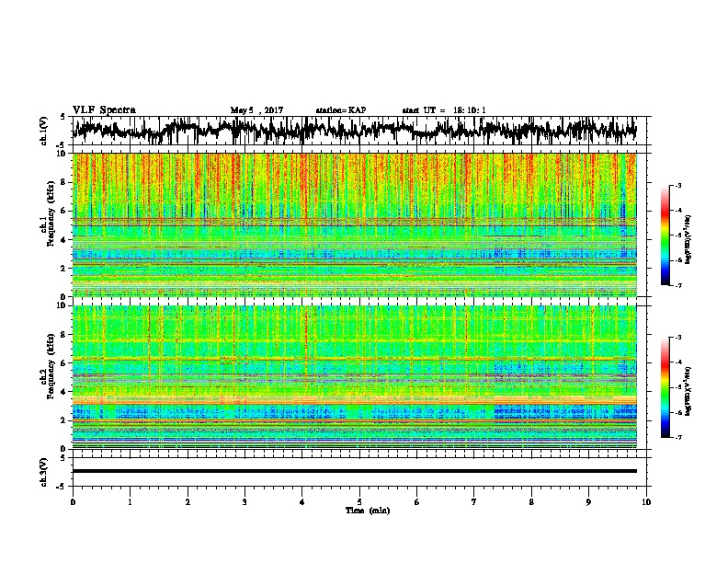728x563 pixels.
Task: Select the "May 5 , 2017" date text
Action: click(x=256, y=110)
